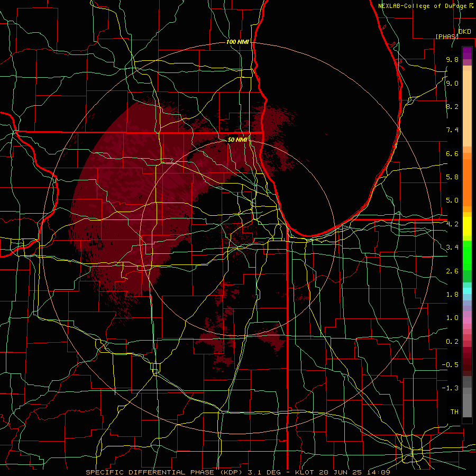Click the DKD label above color scale
This screenshot has width=476, height=476.
[x=464, y=32]
